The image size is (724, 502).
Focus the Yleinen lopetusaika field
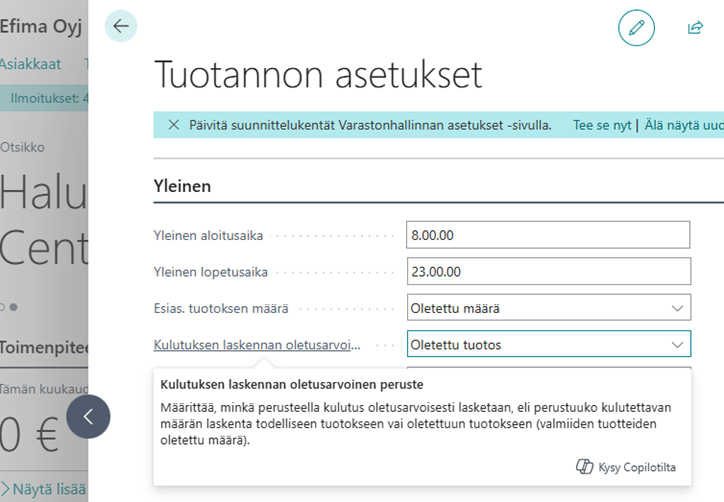548,271
